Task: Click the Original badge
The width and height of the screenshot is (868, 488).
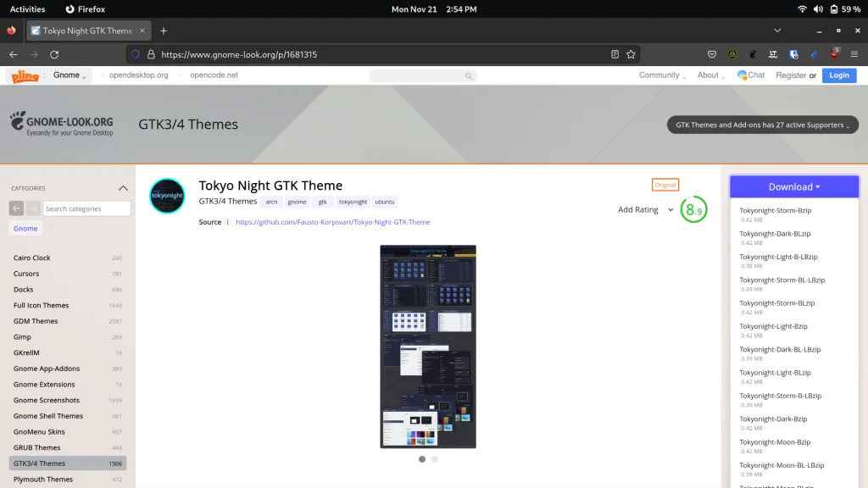Action: 665,185
